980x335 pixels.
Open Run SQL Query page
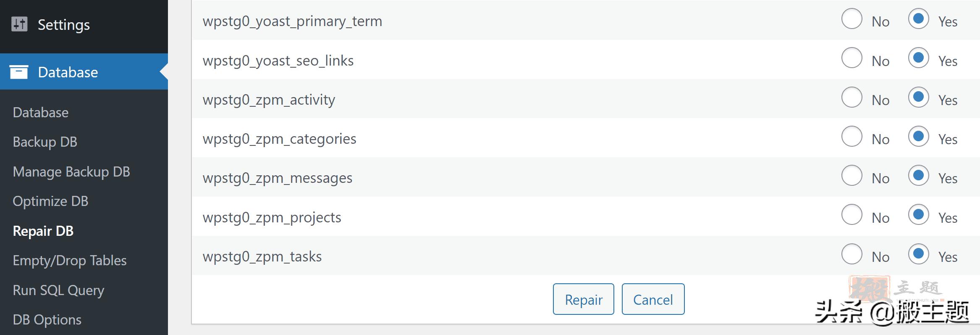[x=58, y=290]
